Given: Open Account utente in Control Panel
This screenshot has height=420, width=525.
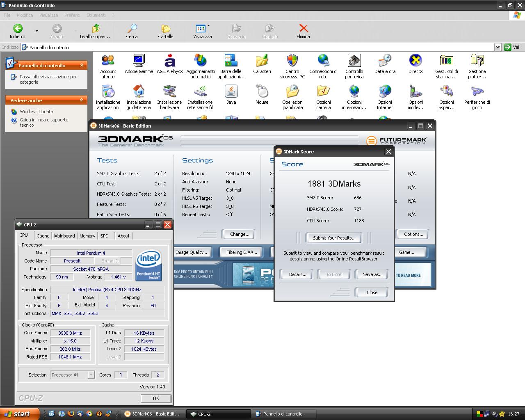Looking at the screenshot, I should (108, 66).
